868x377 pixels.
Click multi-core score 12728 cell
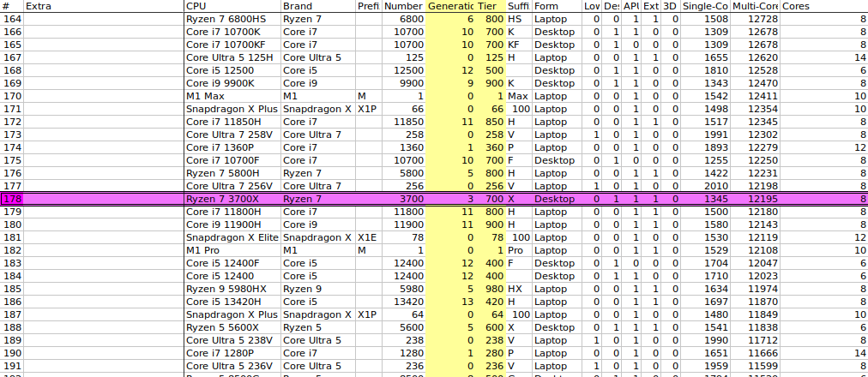pos(755,20)
